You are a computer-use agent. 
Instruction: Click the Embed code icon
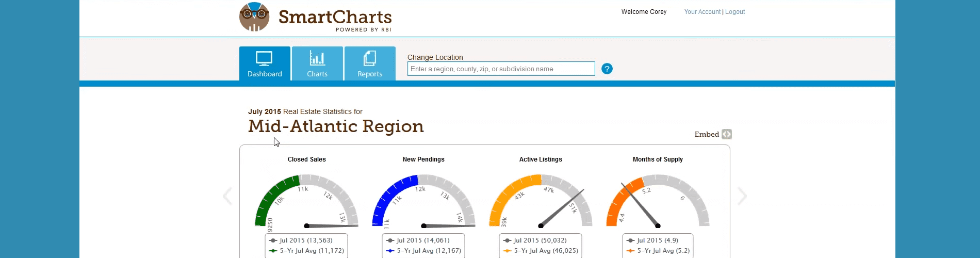727,134
